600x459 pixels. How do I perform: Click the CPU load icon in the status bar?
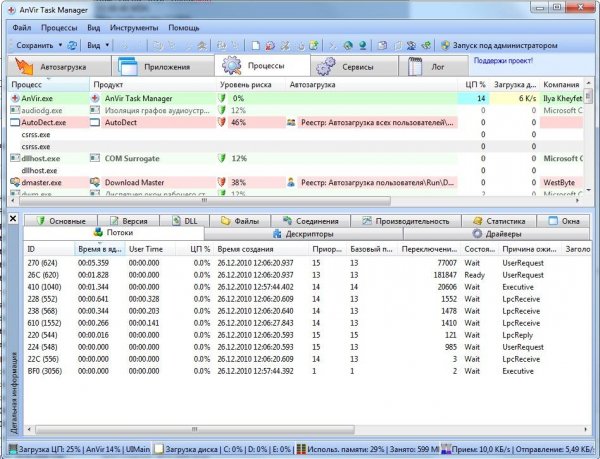coord(13,449)
